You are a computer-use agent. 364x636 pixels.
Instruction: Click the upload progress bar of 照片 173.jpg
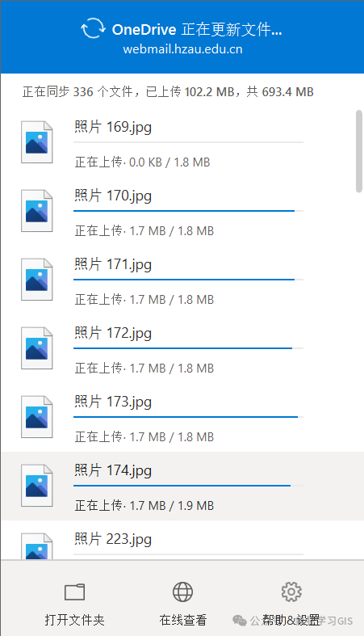coord(188,416)
